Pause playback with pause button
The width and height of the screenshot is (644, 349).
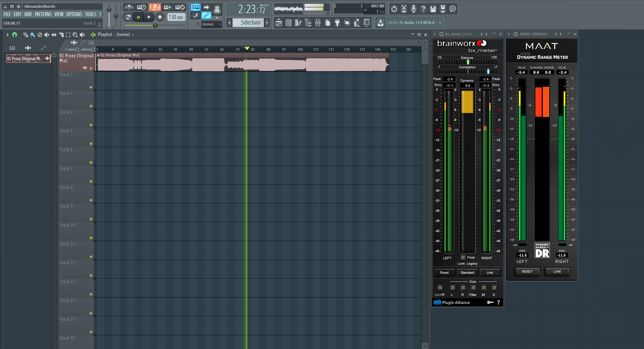click(138, 17)
